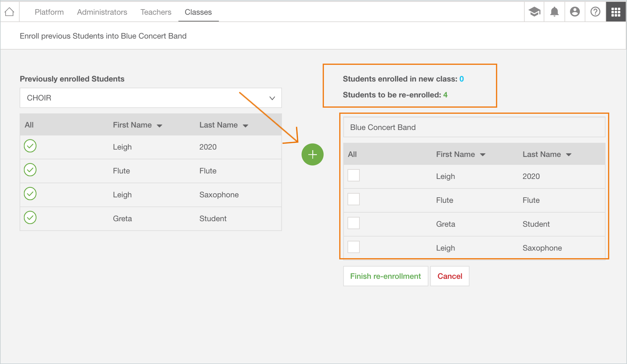The width and height of the screenshot is (627, 364).
Task: Click 'Previously enrolled Students' heading
Action: 72,79
